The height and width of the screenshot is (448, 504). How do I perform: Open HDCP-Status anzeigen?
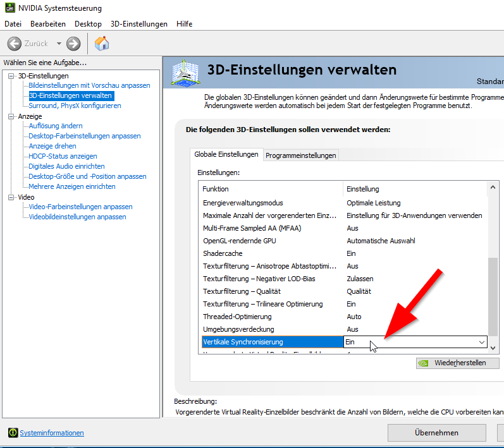pos(63,157)
